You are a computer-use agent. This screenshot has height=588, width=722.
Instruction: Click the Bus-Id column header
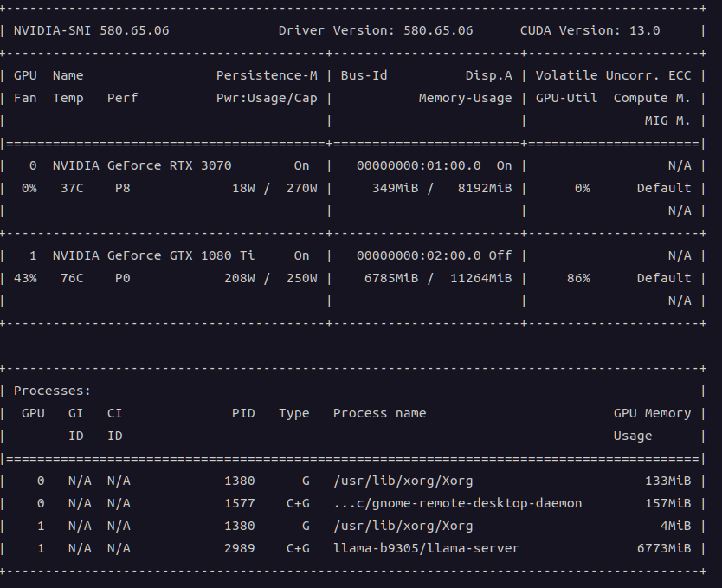coord(364,75)
